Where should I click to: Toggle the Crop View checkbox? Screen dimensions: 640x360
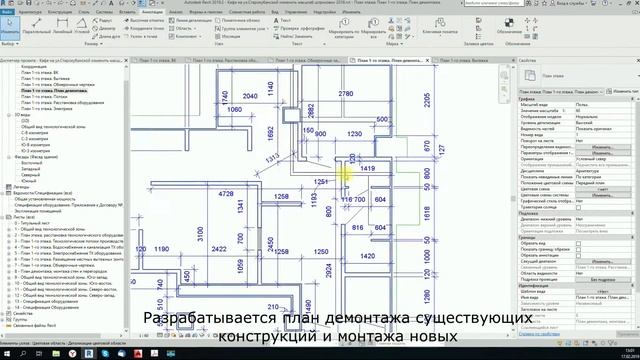click(578, 243)
